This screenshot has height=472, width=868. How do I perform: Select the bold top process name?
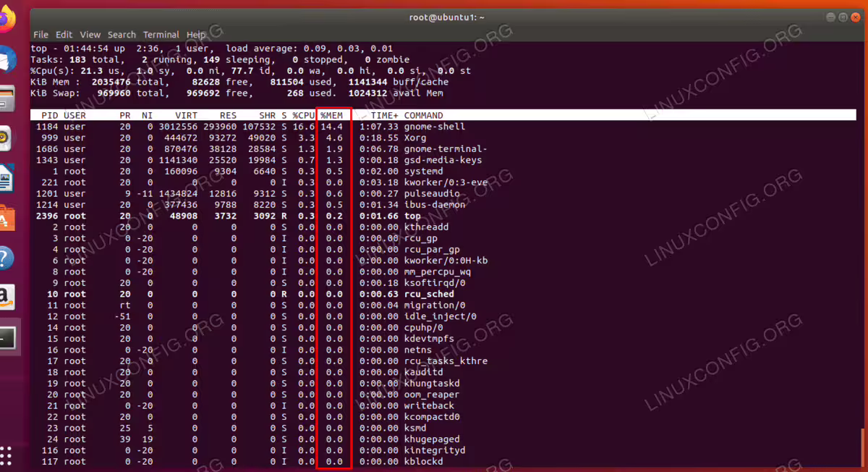click(x=412, y=216)
